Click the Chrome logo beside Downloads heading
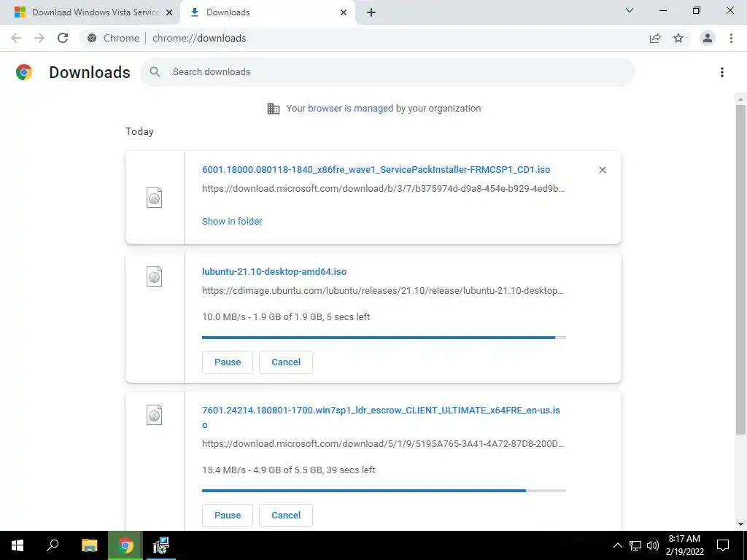 pos(24,72)
